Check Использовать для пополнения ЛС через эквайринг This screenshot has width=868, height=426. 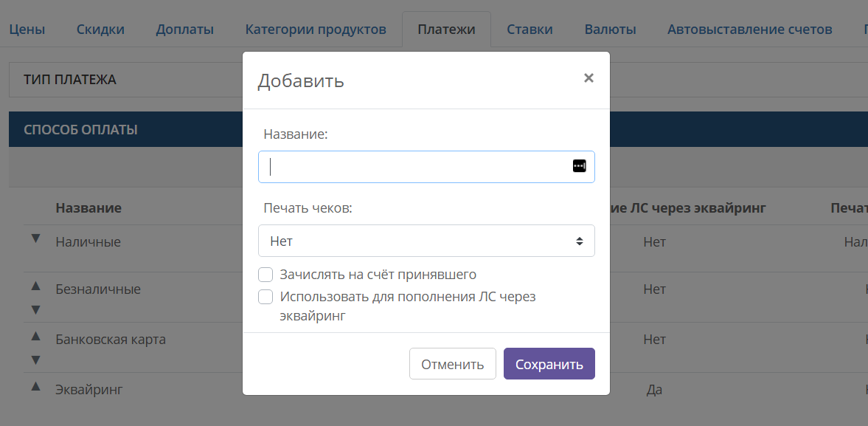tap(265, 296)
